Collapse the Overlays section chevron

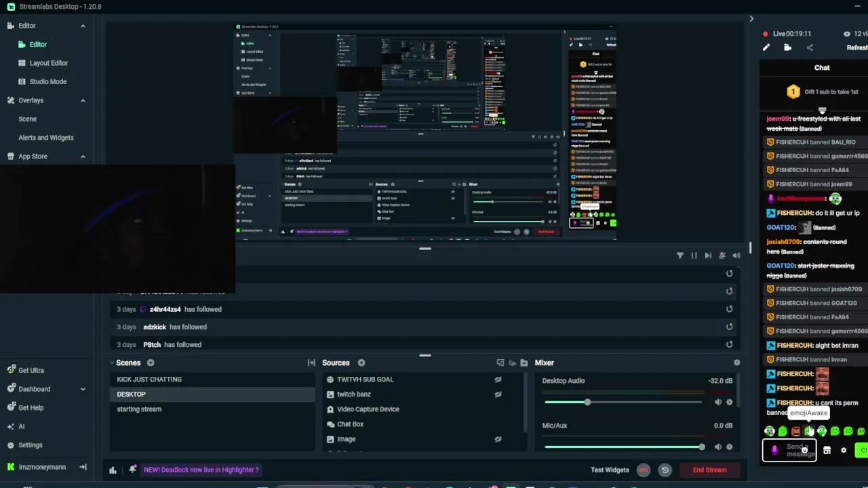83,100
